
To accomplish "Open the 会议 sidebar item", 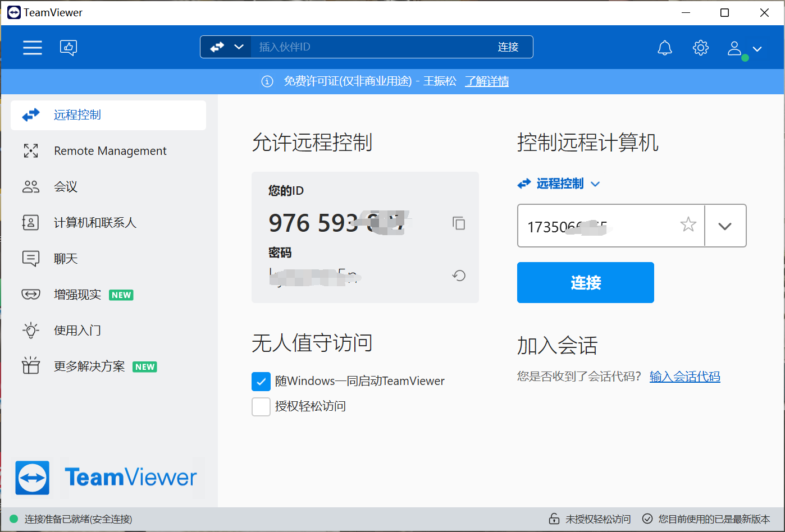I will tap(108, 187).
